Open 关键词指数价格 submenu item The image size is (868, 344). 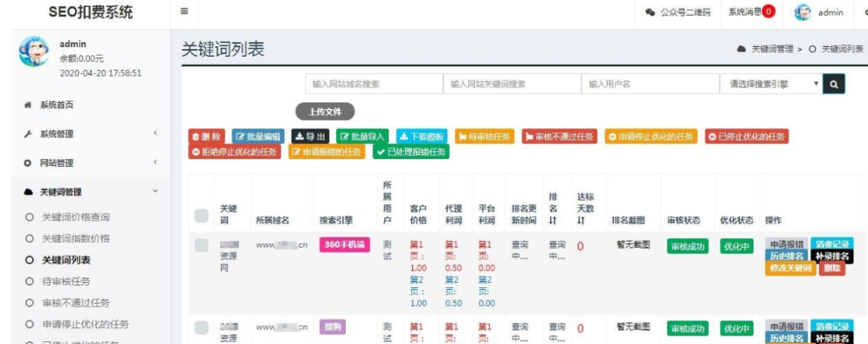76,238
